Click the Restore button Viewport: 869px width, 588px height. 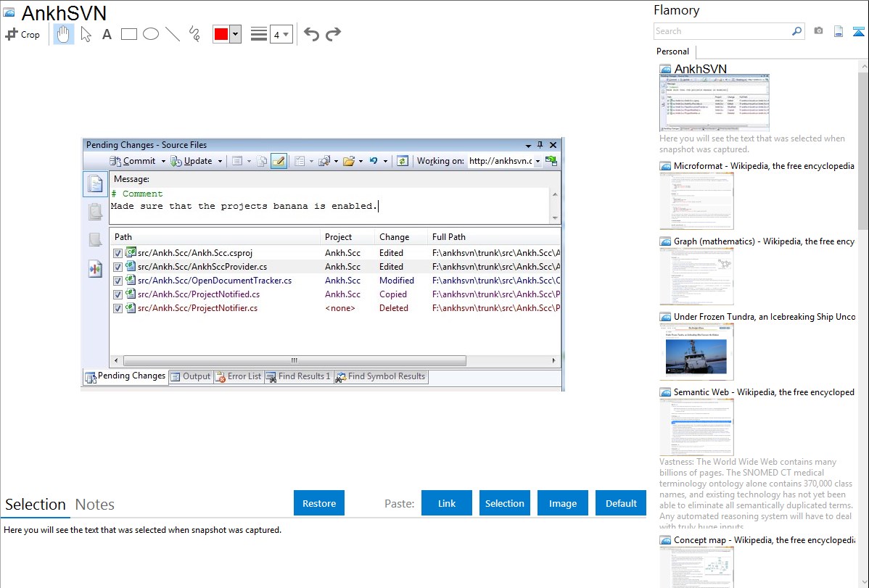pos(319,503)
